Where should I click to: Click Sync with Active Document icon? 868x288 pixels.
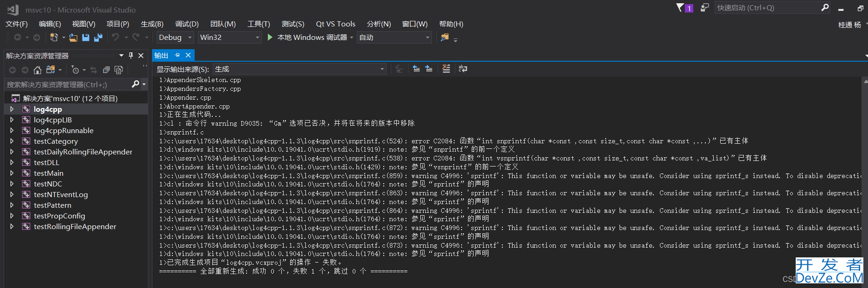point(94,70)
